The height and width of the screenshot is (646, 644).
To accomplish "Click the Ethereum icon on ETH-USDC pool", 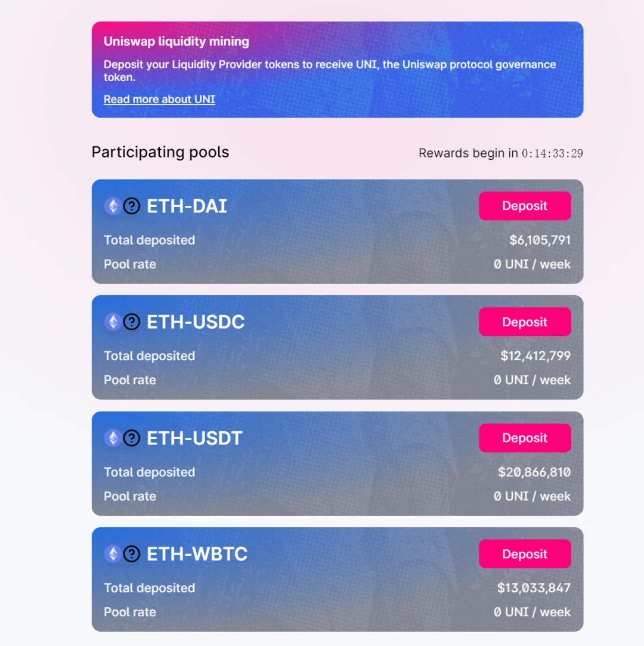I will point(113,322).
